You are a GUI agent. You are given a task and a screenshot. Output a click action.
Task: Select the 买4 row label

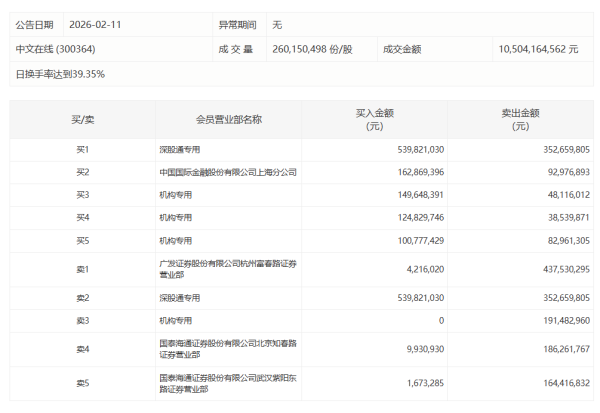coord(83,217)
